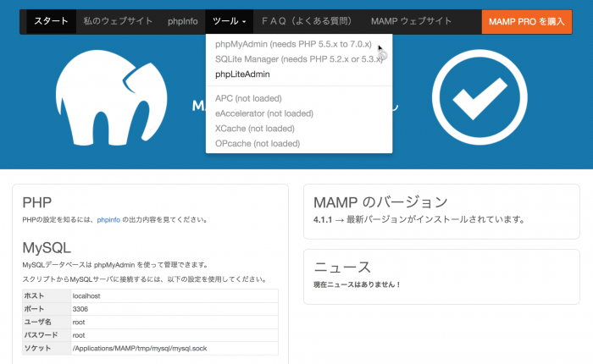Screen dimensions: 593x364
Task: Click the 4.1.1 version status line
Action: point(419,219)
